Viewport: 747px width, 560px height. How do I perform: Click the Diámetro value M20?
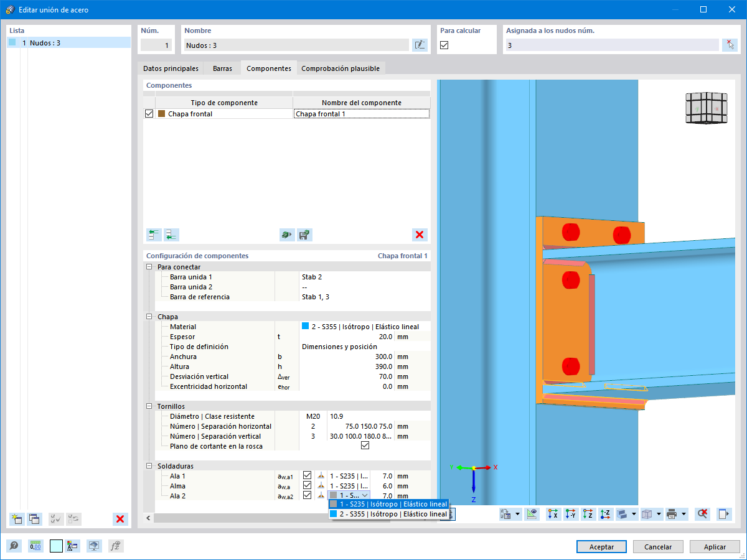tap(312, 416)
